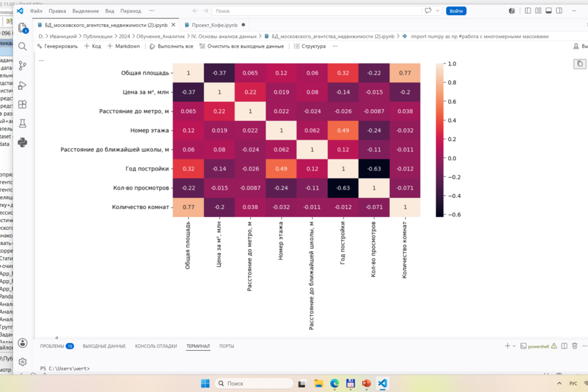This screenshot has width=588, height=392.
Task: Open the Testing flask view
Action: pos(22,123)
